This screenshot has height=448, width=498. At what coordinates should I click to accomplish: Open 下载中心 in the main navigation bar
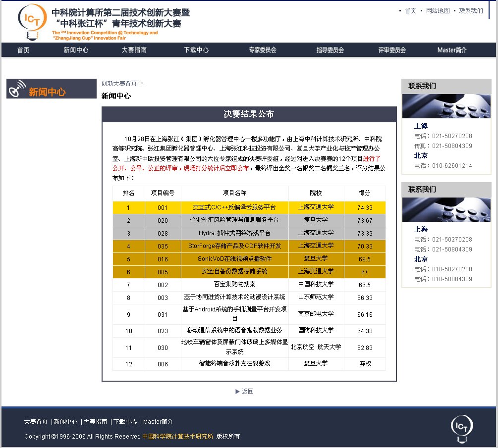pos(196,50)
